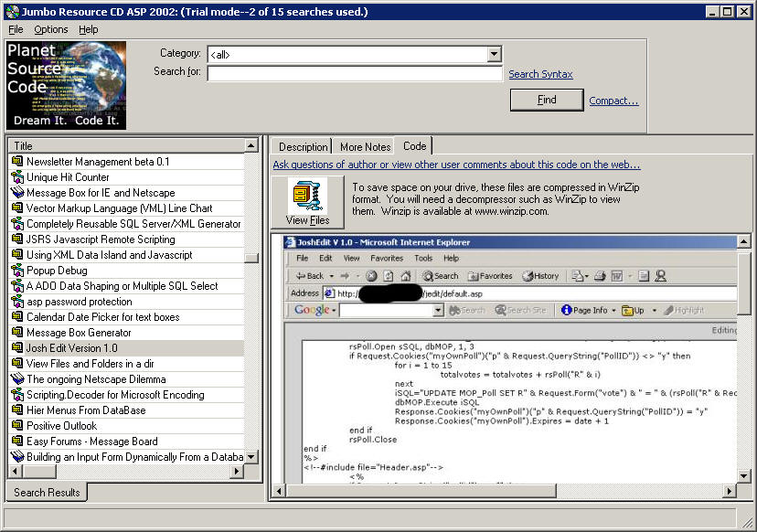
Task: Open the Category dropdown
Action: coord(494,54)
